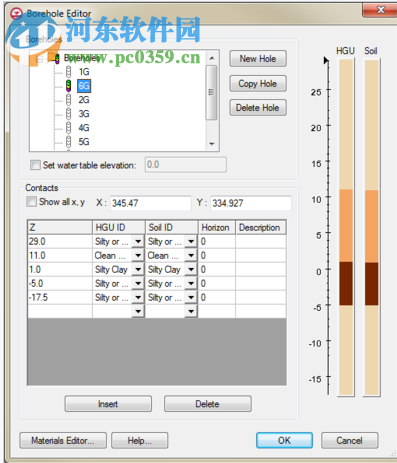
Task: Collapse the Boreholes tree root node
Action: [x=40, y=59]
